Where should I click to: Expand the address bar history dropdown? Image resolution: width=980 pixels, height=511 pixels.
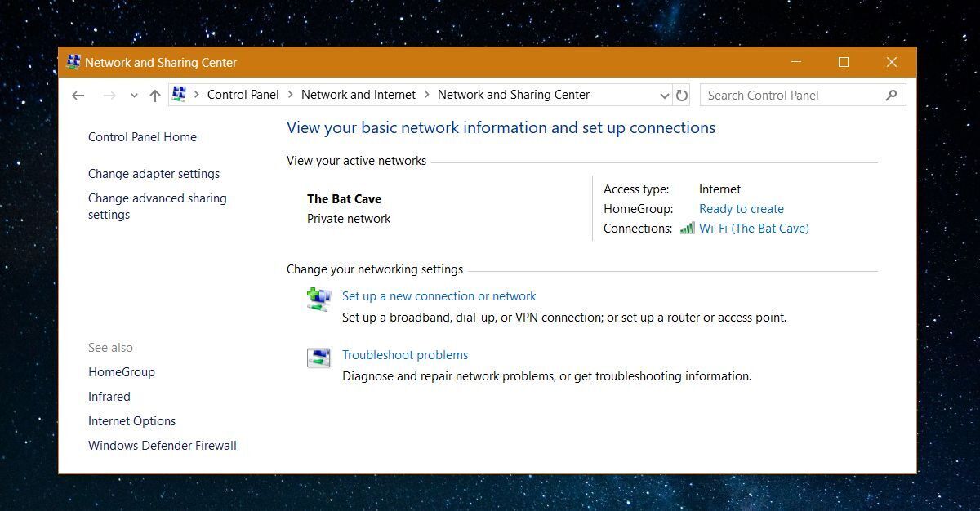click(665, 96)
